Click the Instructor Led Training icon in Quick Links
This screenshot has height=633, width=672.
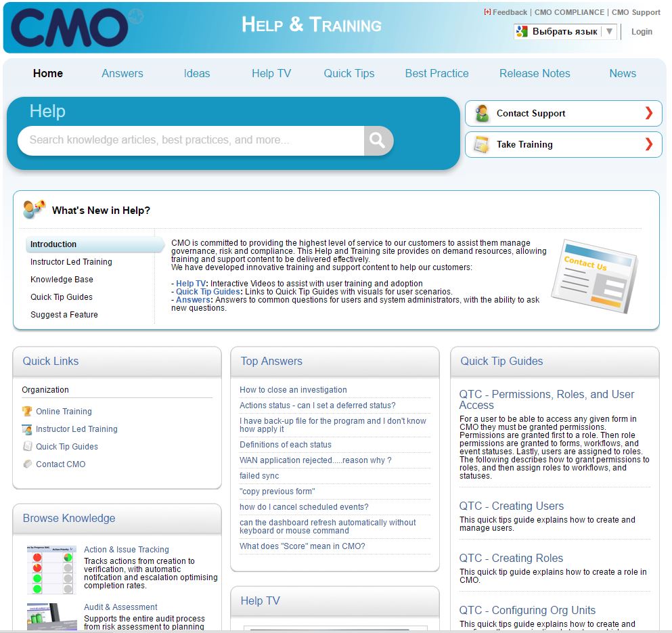[x=27, y=429]
